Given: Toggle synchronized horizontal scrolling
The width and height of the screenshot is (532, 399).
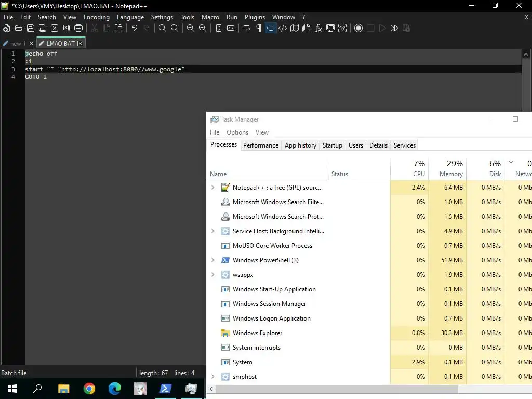Looking at the screenshot, I should point(231,28).
